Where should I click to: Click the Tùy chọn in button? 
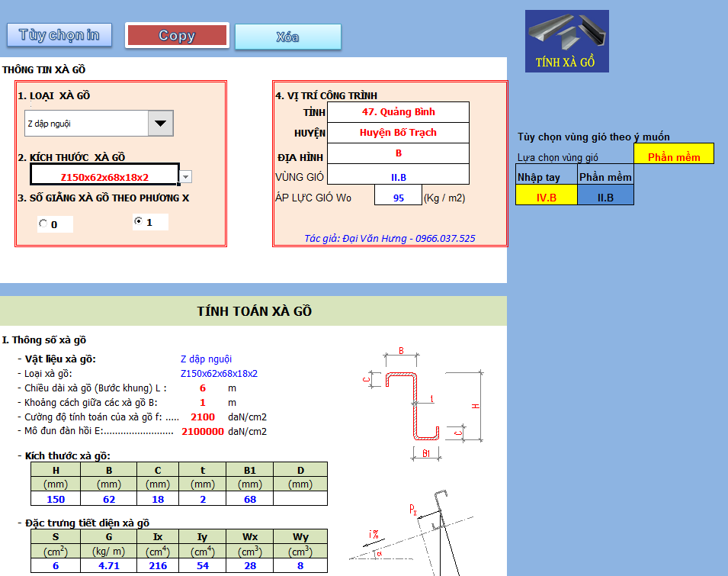click(x=59, y=35)
